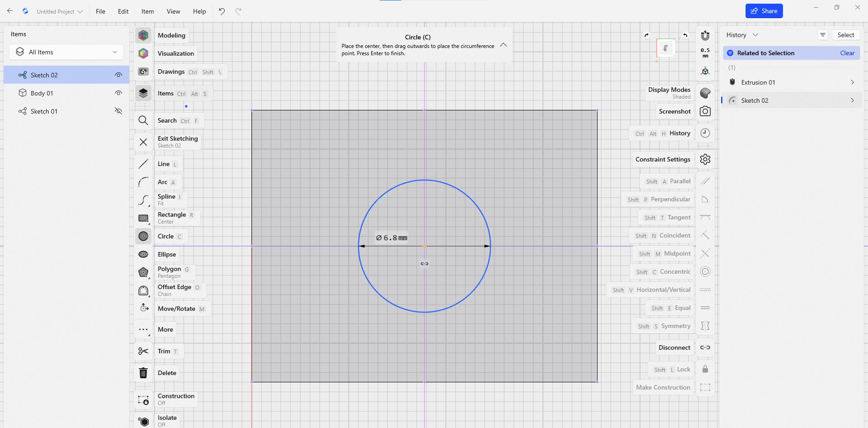Open the Visualization workspace icon
868x428 pixels.
tap(143, 53)
